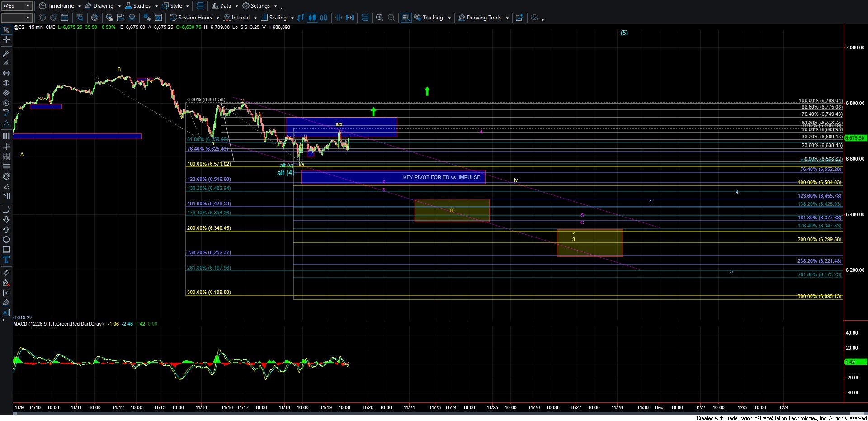Toggle the hollow candlestick chart style

(x=324, y=18)
